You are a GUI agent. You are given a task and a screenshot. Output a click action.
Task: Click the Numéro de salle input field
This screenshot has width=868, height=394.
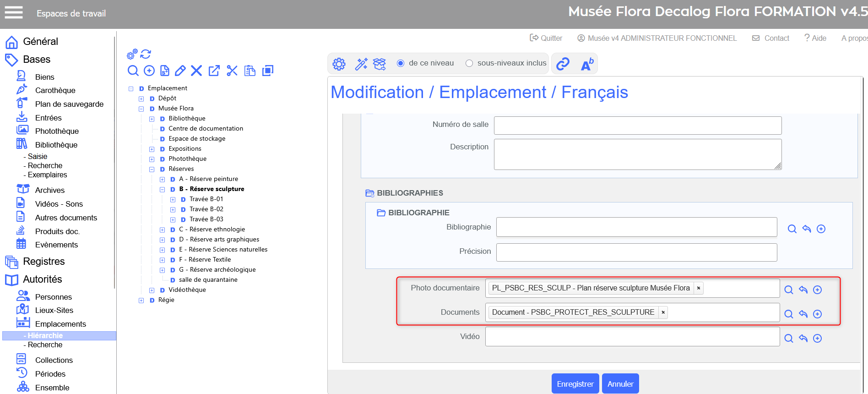pos(637,126)
